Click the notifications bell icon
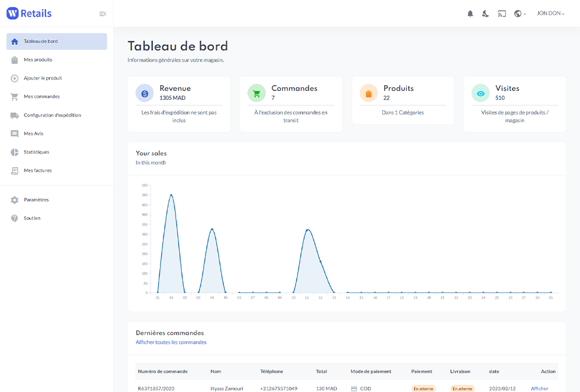 [470, 14]
